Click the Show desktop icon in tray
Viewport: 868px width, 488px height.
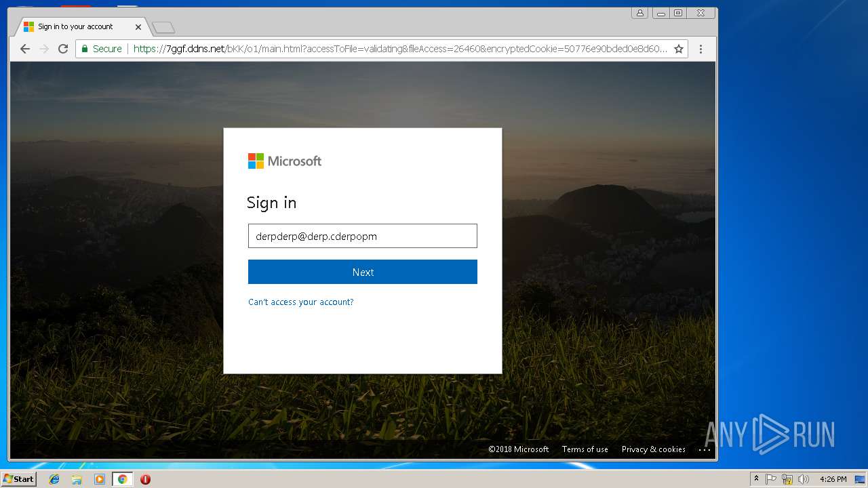861,479
